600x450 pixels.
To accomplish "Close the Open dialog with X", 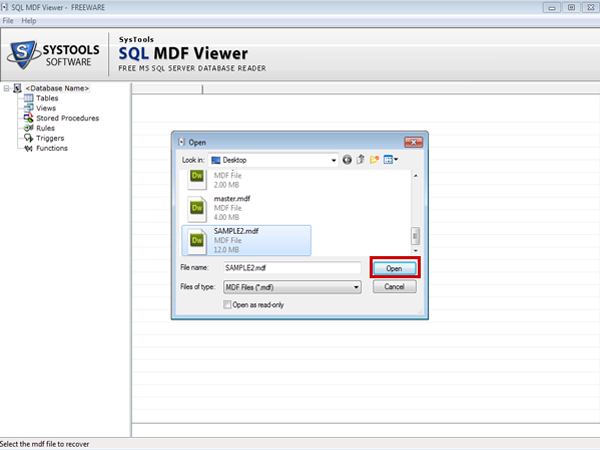I will click(414, 142).
